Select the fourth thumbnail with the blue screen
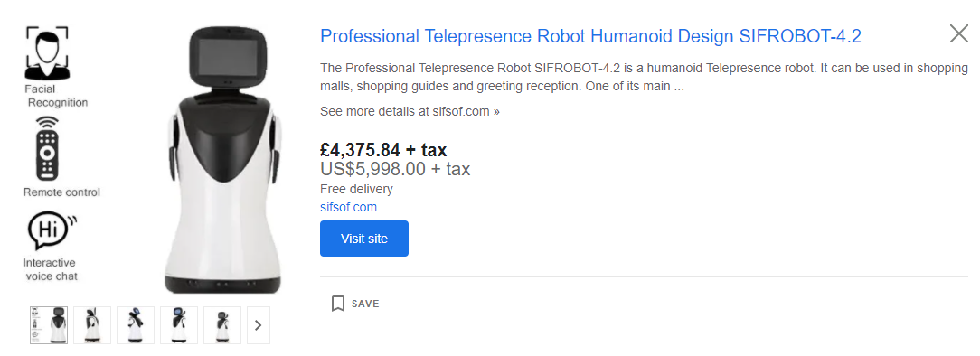The image size is (980, 356). (x=179, y=324)
